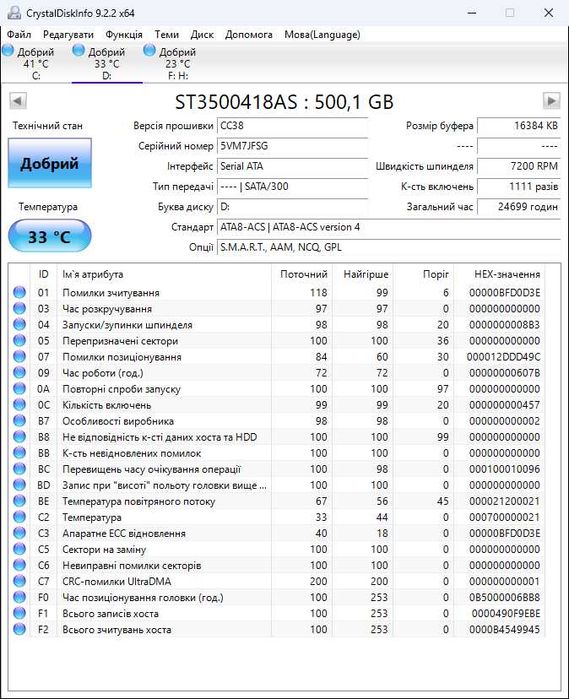Click status orb for attribute 05
Screen dimensions: 569x699
[19, 341]
